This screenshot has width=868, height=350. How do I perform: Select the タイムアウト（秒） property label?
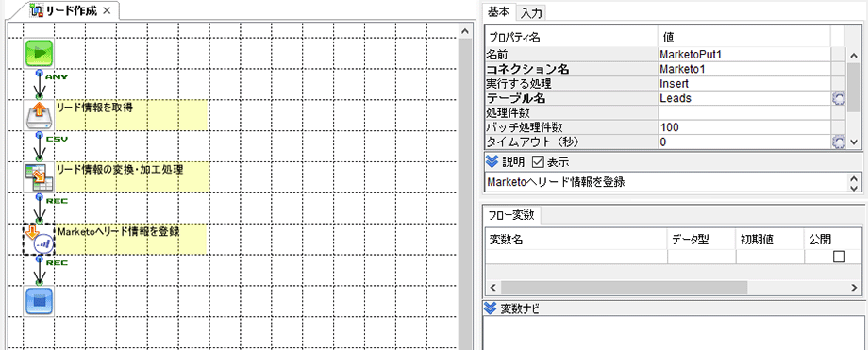click(572, 142)
